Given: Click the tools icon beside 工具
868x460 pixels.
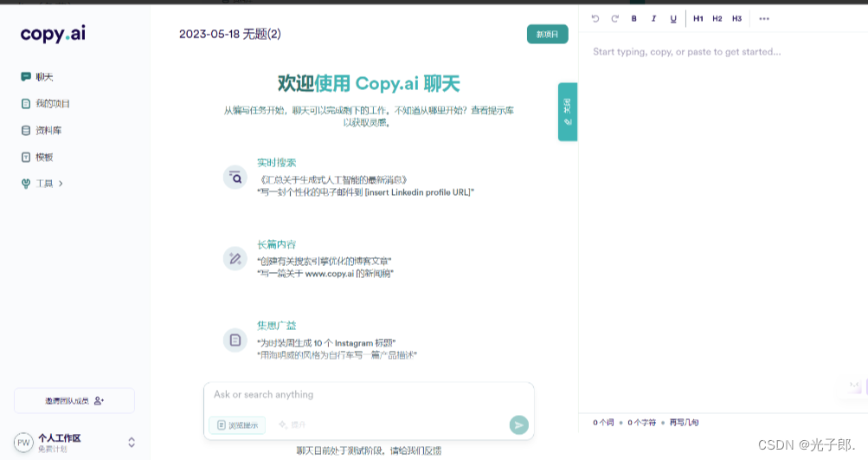Looking at the screenshot, I should tap(25, 184).
